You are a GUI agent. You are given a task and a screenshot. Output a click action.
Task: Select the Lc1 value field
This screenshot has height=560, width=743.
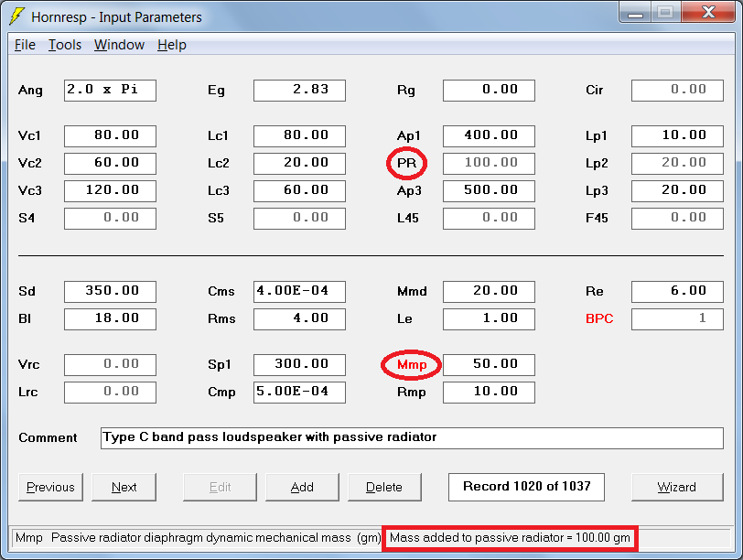click(299, 136)
